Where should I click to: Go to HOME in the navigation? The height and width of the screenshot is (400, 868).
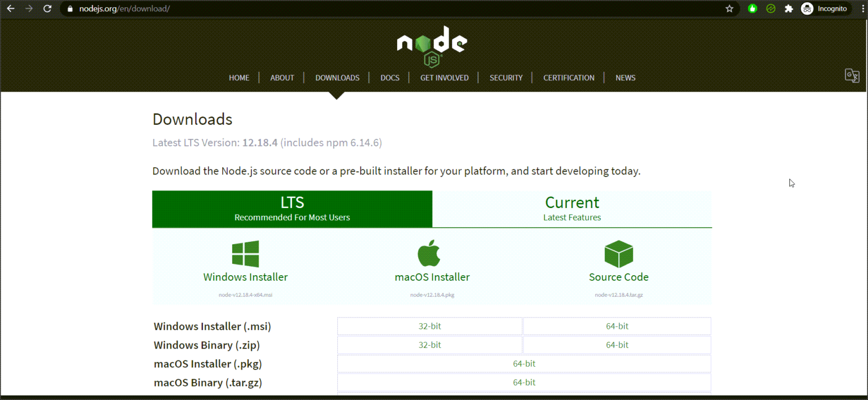(x=239, y=78)
